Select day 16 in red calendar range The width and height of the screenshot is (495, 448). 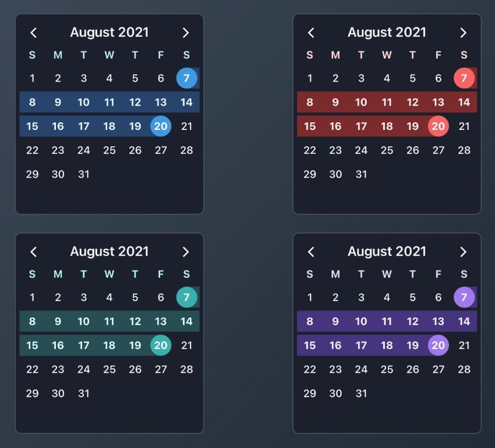point(335,126)
